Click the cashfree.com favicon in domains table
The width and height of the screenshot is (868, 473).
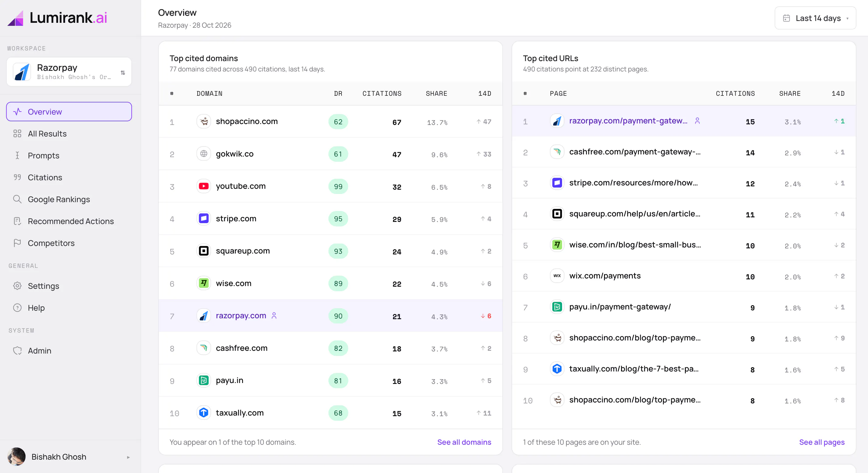pyautogui.click(x=204, y=348)
